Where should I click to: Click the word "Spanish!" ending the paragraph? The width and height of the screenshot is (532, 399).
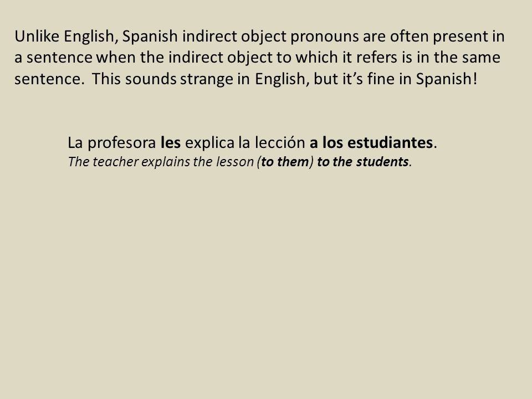click(x=447, y=79)
